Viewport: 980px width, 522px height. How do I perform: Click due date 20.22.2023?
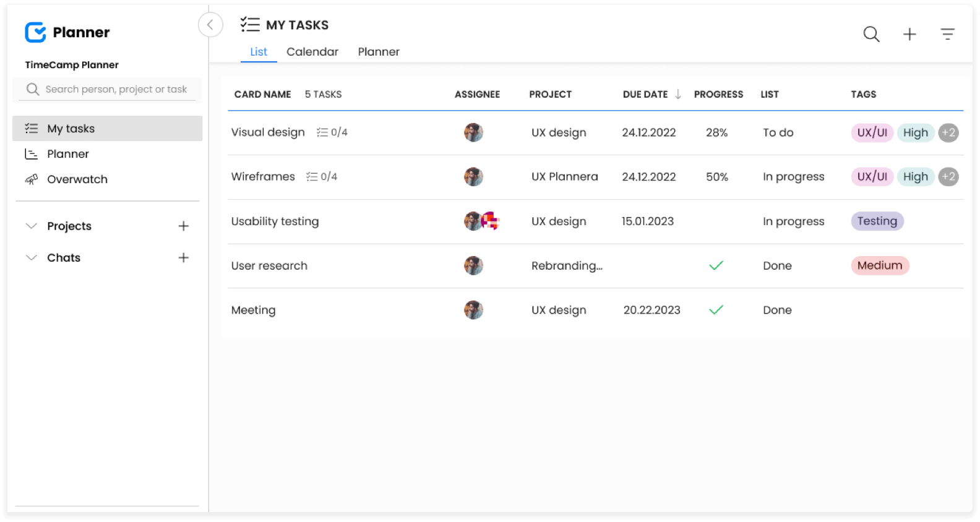651,310
